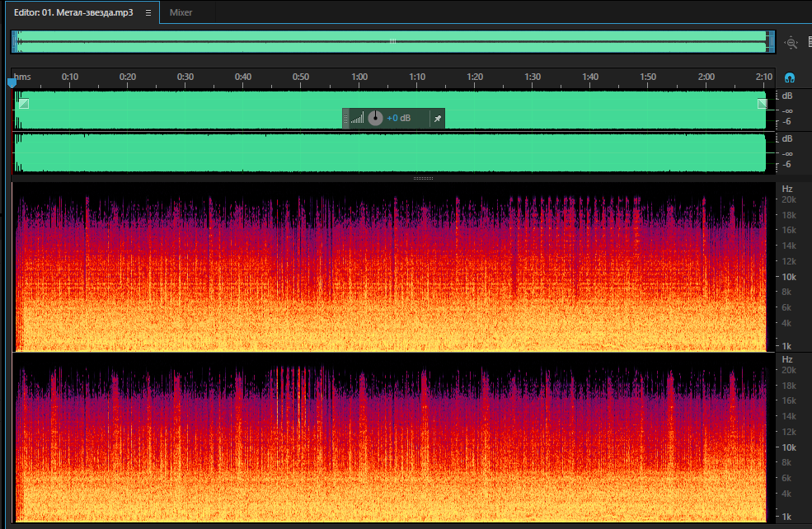Image resolution: width=812 pixels, height=529 pixels.
Task: Click 2:10 on the time ruler
Action: pos(764,77)
